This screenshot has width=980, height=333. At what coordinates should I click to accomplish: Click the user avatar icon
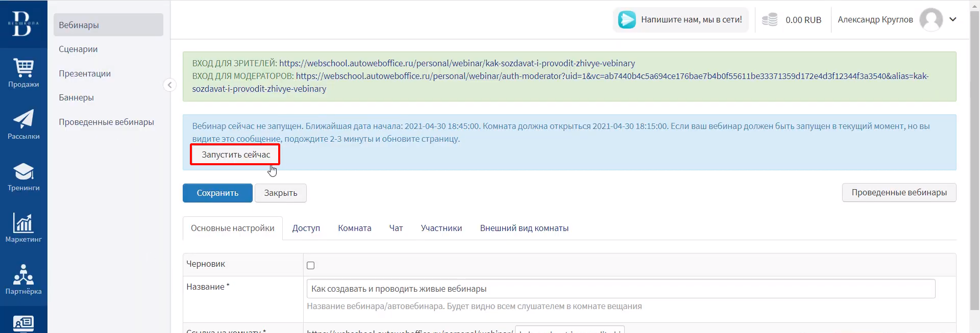pyautogui.click(x=930, y=20)
